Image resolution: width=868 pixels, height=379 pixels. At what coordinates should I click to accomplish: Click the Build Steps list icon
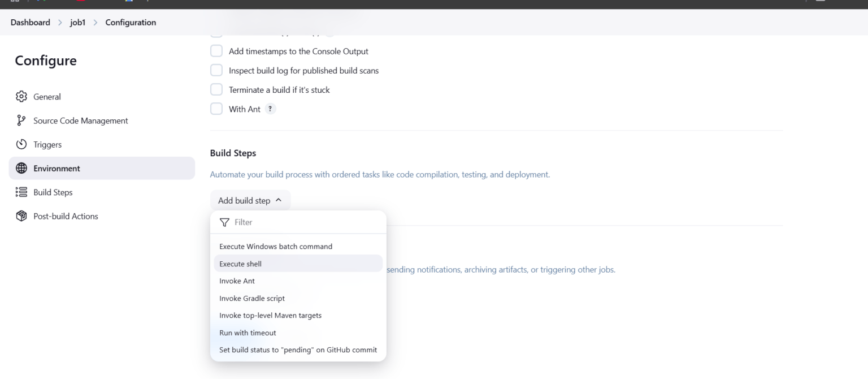pos(21,192)
